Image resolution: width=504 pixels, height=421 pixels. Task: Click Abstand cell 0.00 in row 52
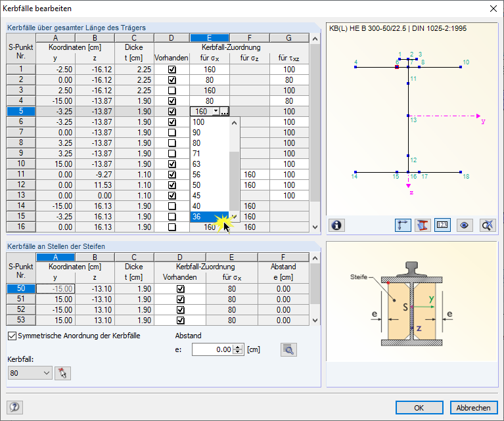point(283,310)
